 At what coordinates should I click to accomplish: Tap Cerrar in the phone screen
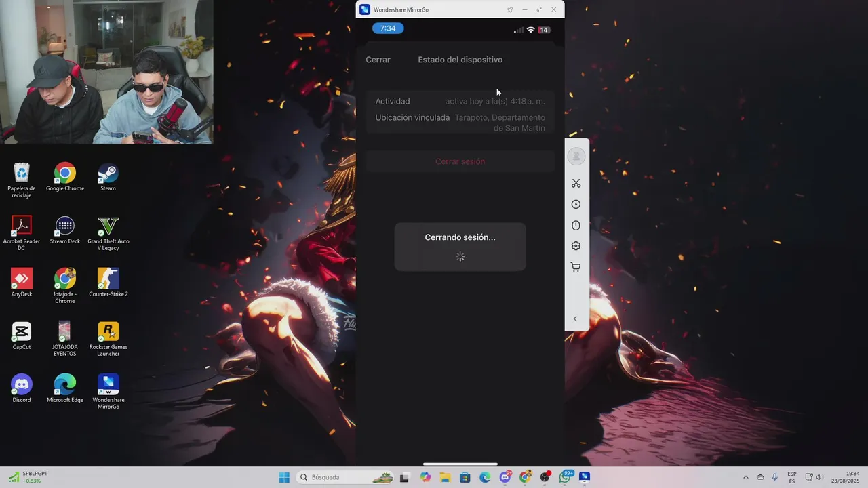[378, 60]
